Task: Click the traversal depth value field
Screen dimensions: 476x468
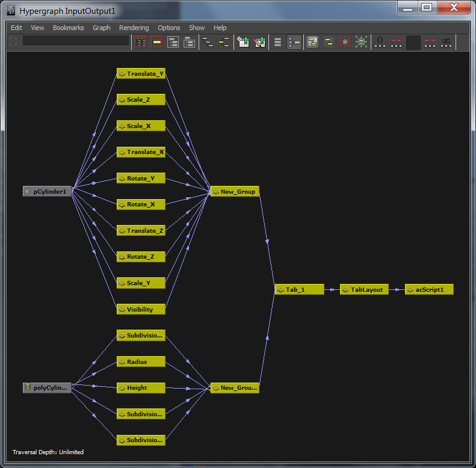Action: (x=413, y=42)
